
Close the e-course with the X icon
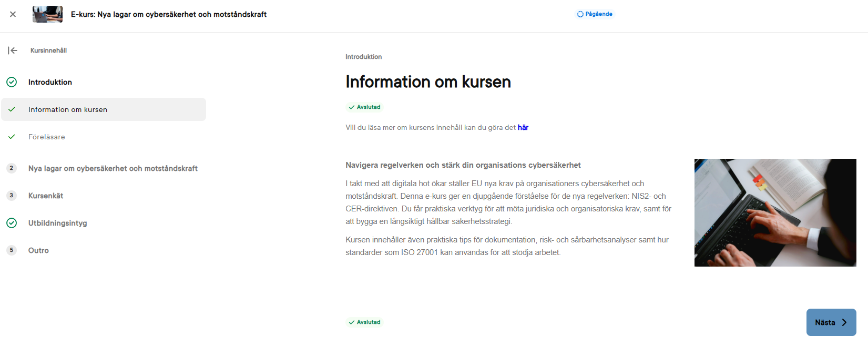click(x=13, y=14)
